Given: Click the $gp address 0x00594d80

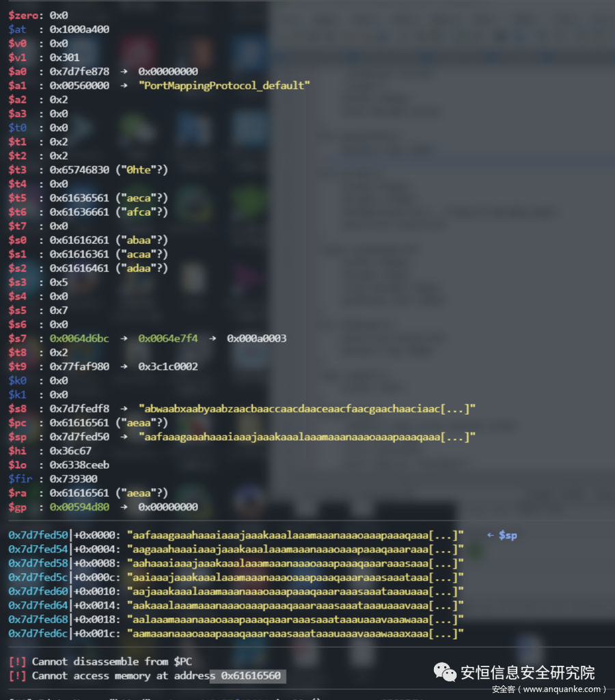Looking at the screenshot, I should tap(79, 507).
